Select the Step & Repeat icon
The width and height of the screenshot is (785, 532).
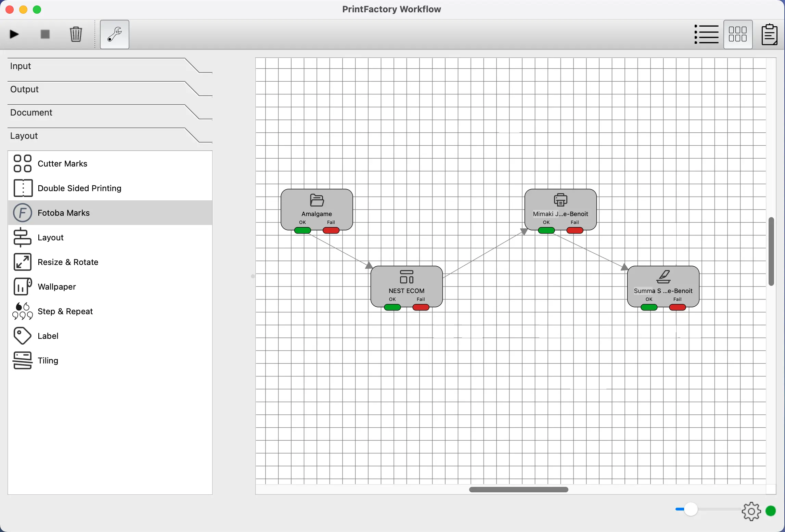point(23,311)
